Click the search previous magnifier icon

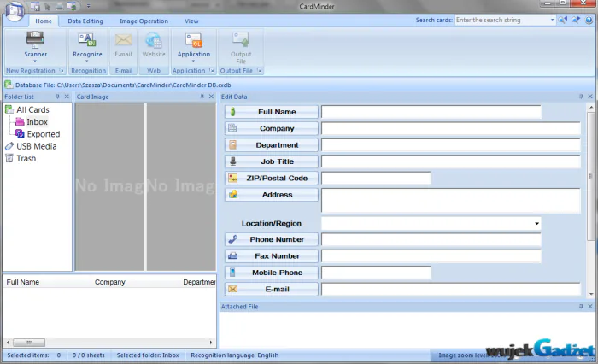coord(563,20)
